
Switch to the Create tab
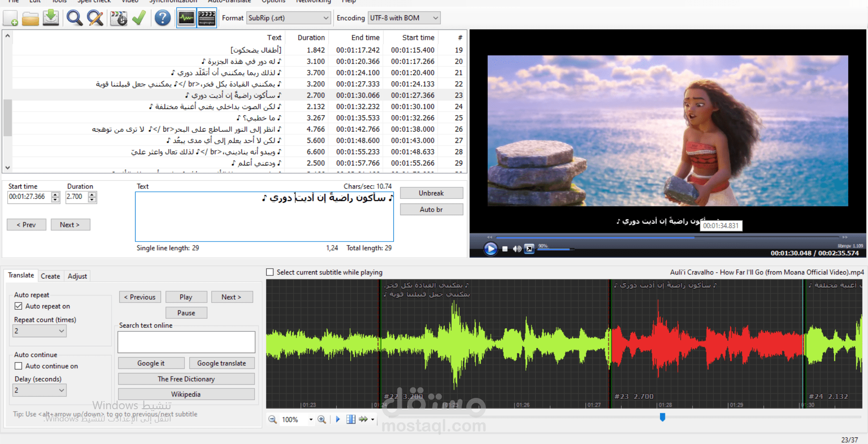point(50,276)
